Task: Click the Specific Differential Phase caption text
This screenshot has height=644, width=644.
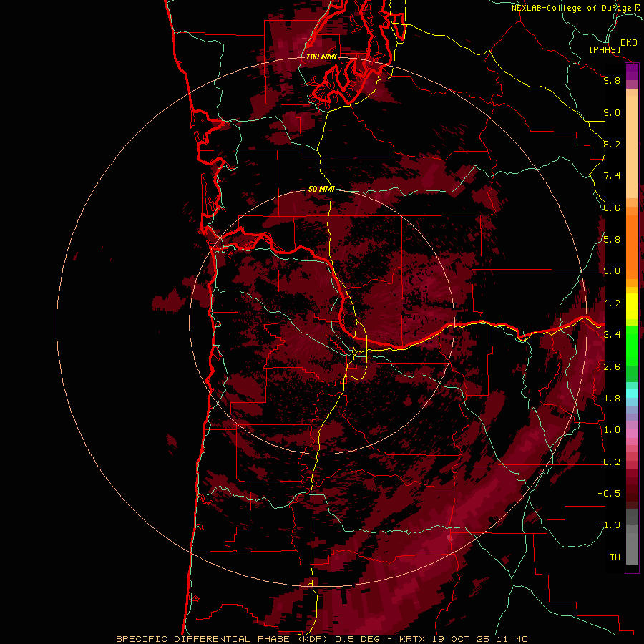Action: tap(321, 639)
